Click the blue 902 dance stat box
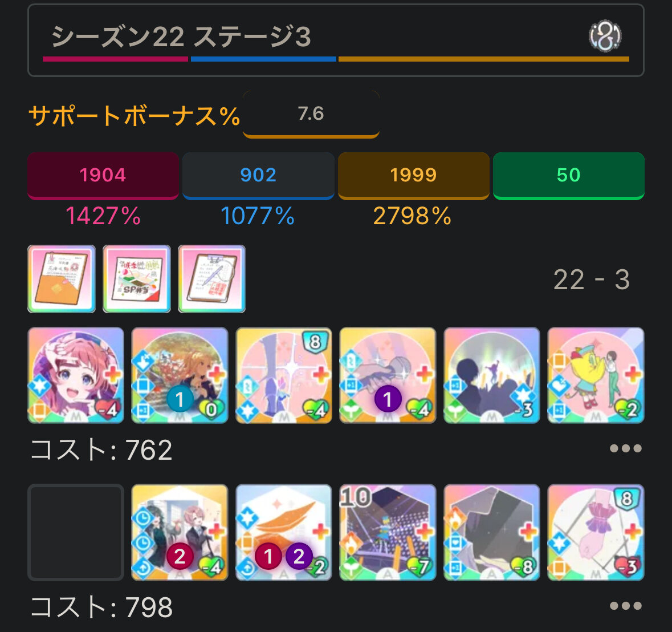 pyautogui.click(x=258, y=175)
